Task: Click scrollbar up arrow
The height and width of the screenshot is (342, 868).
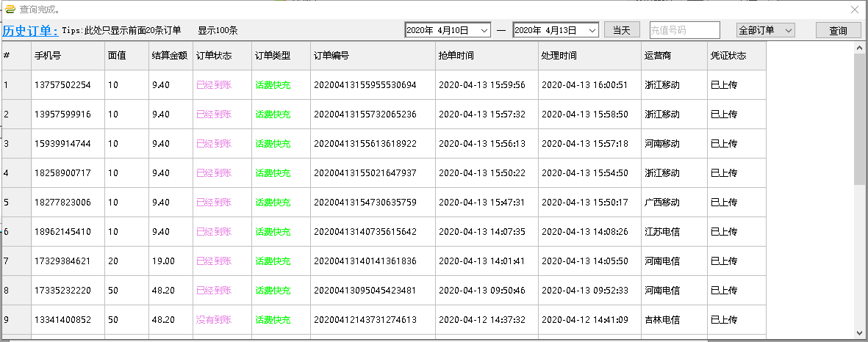Action: pyautogui.click(x=859, y=48)
